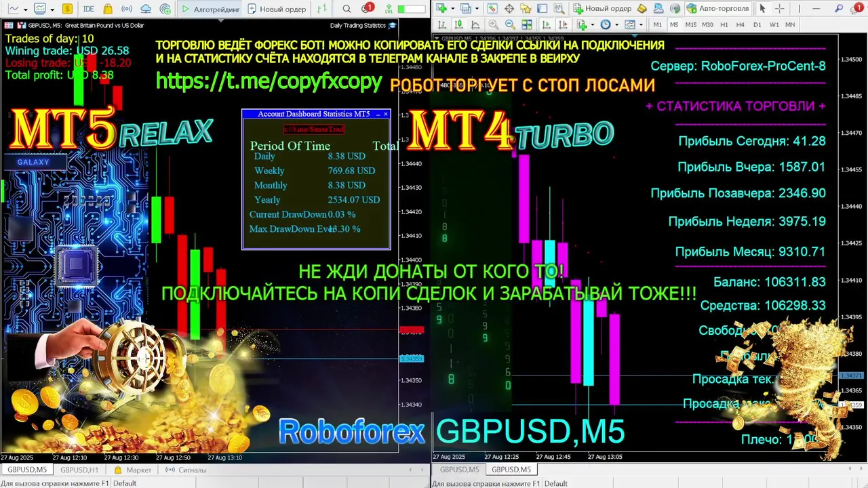Viewport: 868px width, 488px height.
Task: Open the red link in Account Dashboard
Action: click(x=313, y=129)
